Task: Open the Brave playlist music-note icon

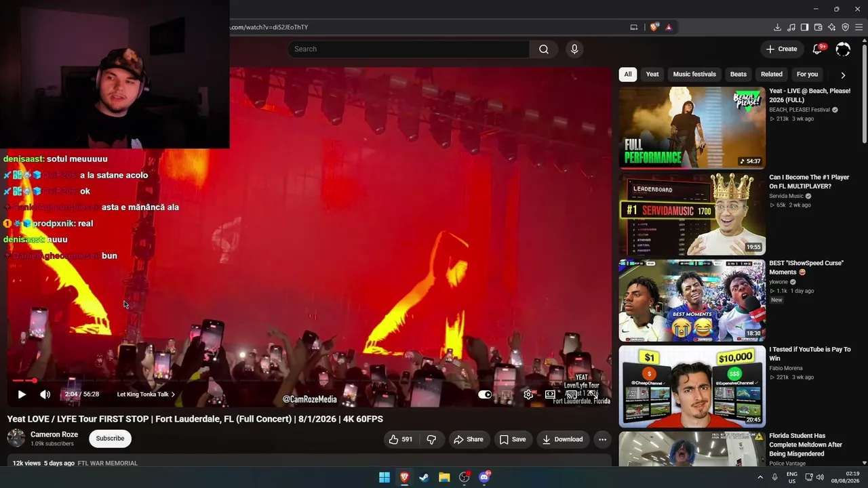Action: [791, 27]
